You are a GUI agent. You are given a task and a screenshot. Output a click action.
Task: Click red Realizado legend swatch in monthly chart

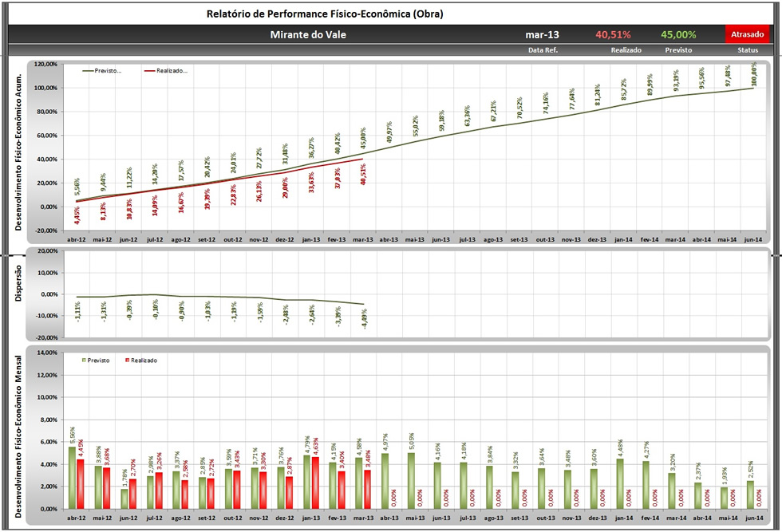(128, 361)
